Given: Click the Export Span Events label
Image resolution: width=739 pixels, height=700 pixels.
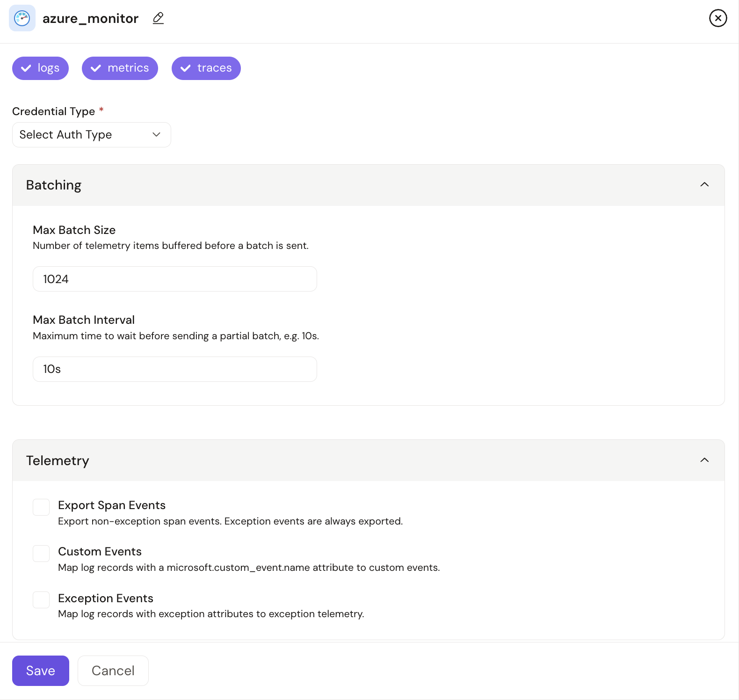Looking at the screenshot, I should pos(112,505).
